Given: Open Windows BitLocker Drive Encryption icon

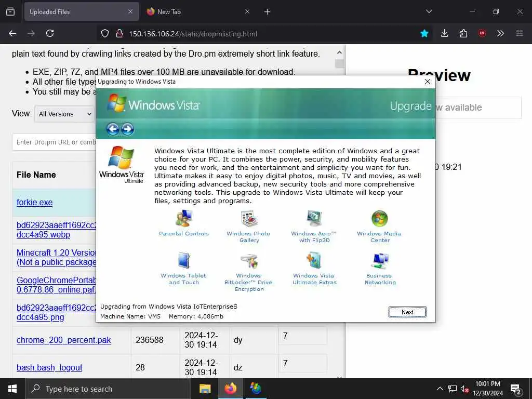Looking at the screenshot, I should pyautogui.click(x=249, y=260).
